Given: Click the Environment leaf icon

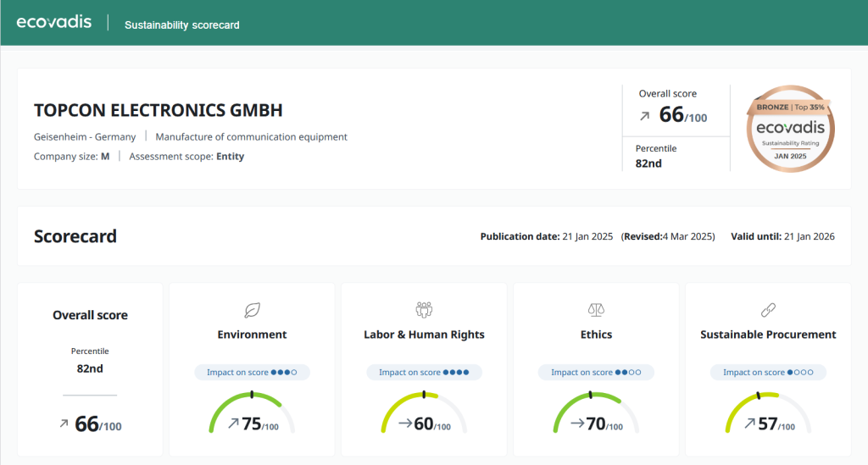Looking at the screenshot, I should (252, 310).
